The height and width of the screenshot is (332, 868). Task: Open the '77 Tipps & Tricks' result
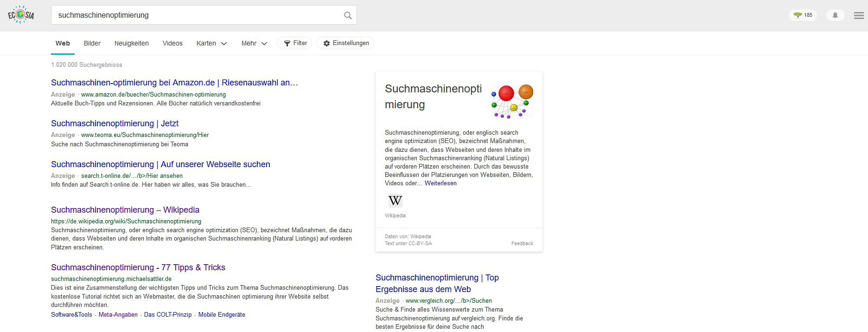(138, 267)
